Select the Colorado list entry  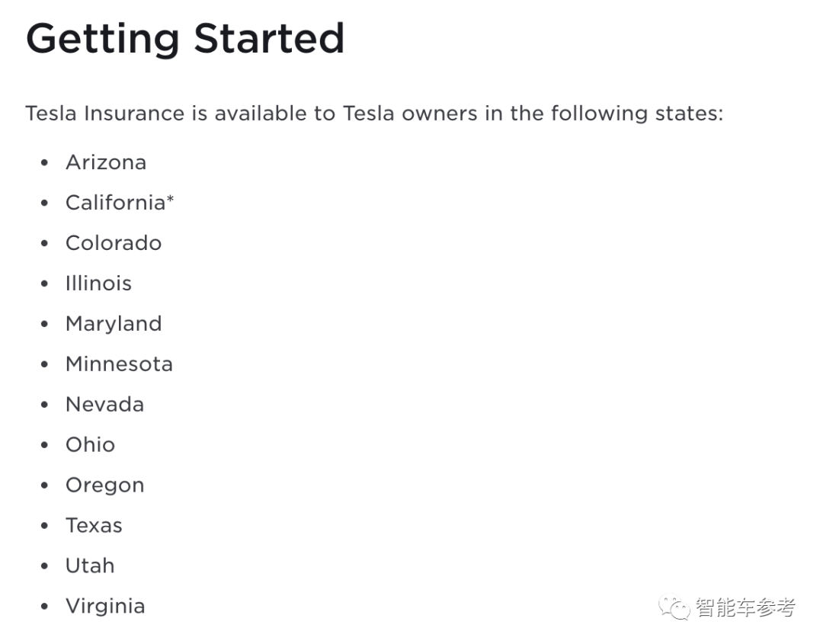point(114,243)
